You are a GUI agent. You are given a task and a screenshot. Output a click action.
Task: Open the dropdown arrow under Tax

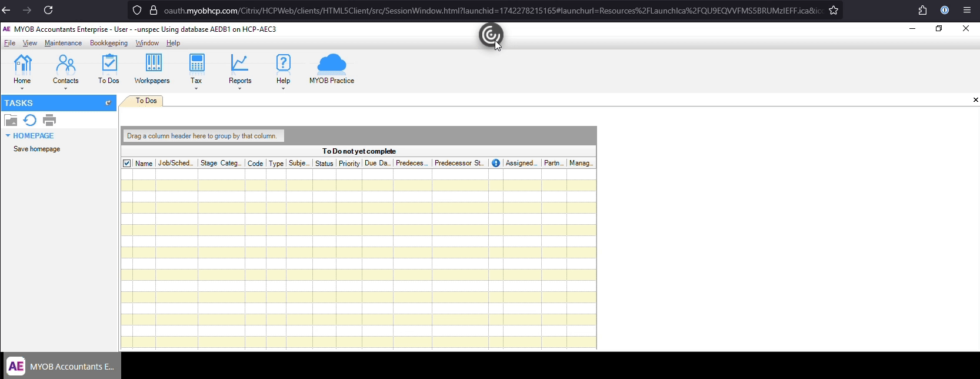click(196, 89)
